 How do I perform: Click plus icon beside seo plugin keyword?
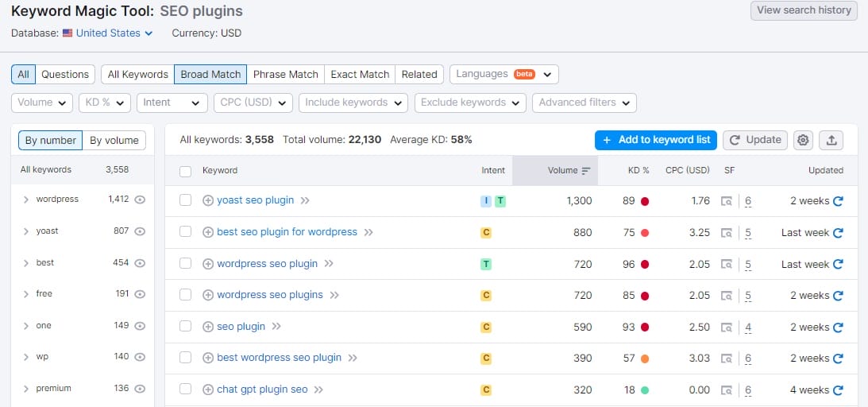(208, 327)
